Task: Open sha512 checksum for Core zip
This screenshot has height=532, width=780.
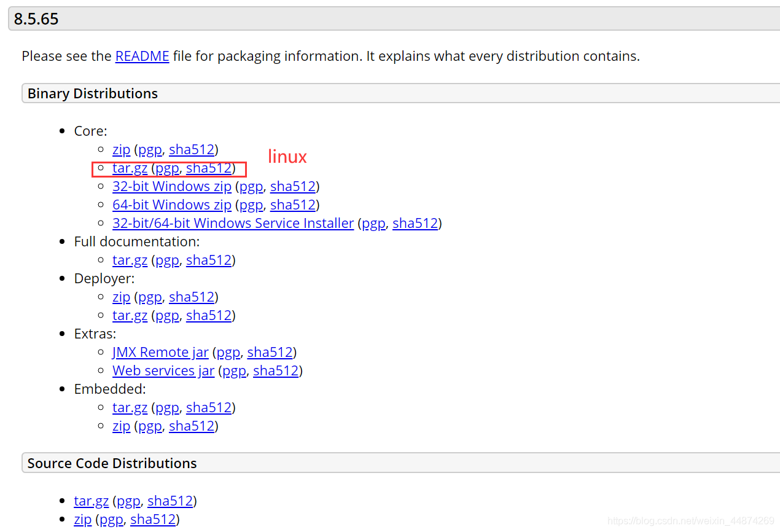Action: 192,149
